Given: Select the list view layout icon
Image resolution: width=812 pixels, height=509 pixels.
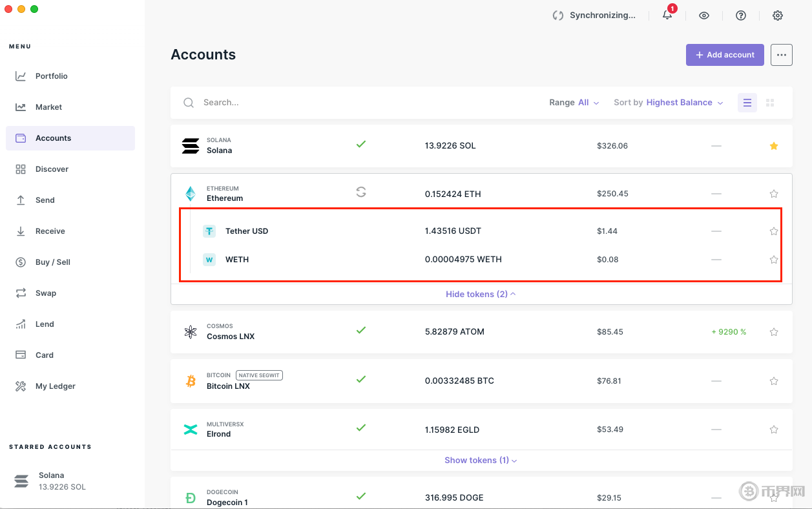Looking at the screenshot, I should (747, 103).
